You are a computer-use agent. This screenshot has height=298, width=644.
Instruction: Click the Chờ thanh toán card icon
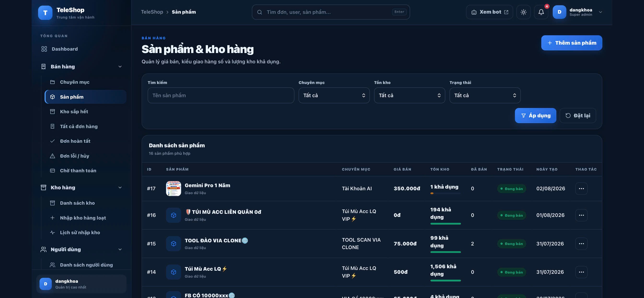point(52,171)
